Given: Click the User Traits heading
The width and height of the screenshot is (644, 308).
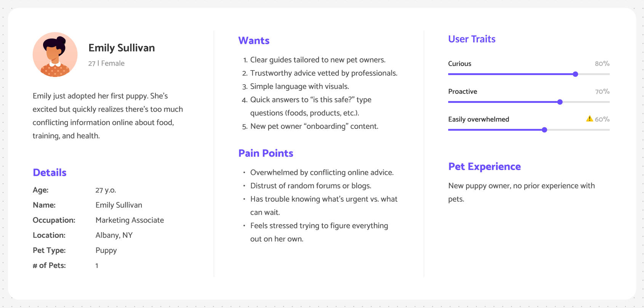Looking at the screenshot, I should (x=472, y=39).
